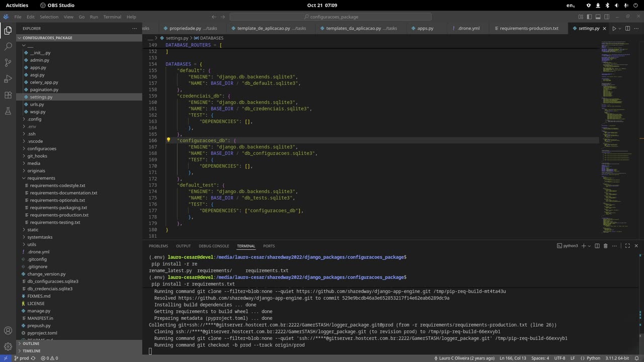Collapse the requirements folder

pos(41,178)
